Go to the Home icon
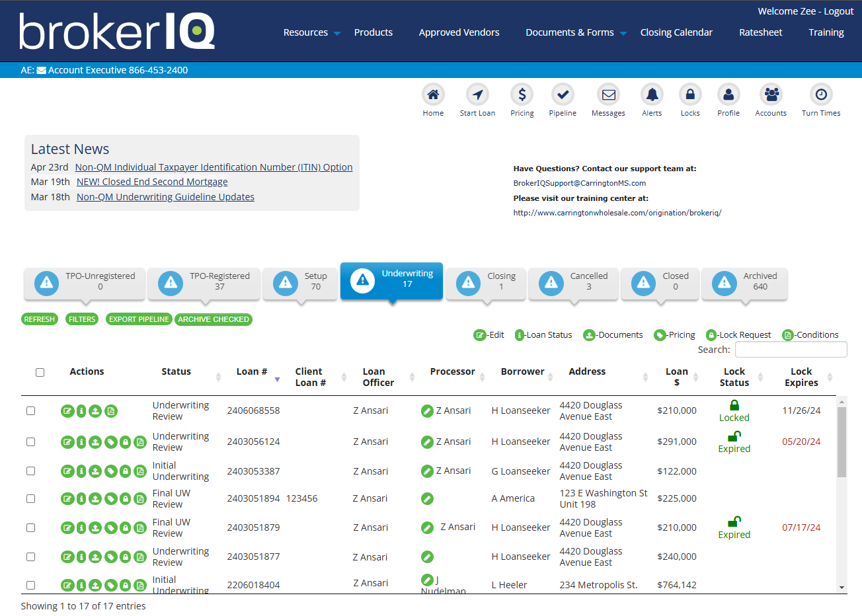Image resolution: width=862 pixels, height=616 pixels. click(433, 95)
